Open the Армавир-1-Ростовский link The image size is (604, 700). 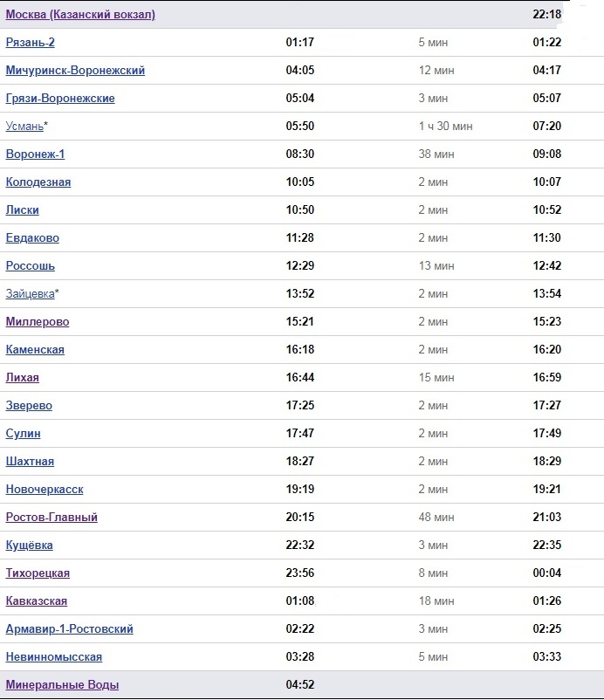pos(69,629)
